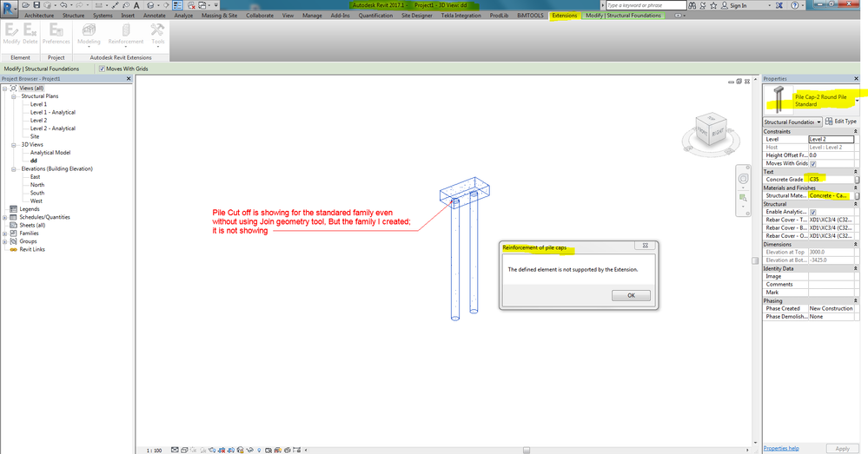
Task: Click the Save icon in quick access toolbar
Action: click(x=36, y=5)
